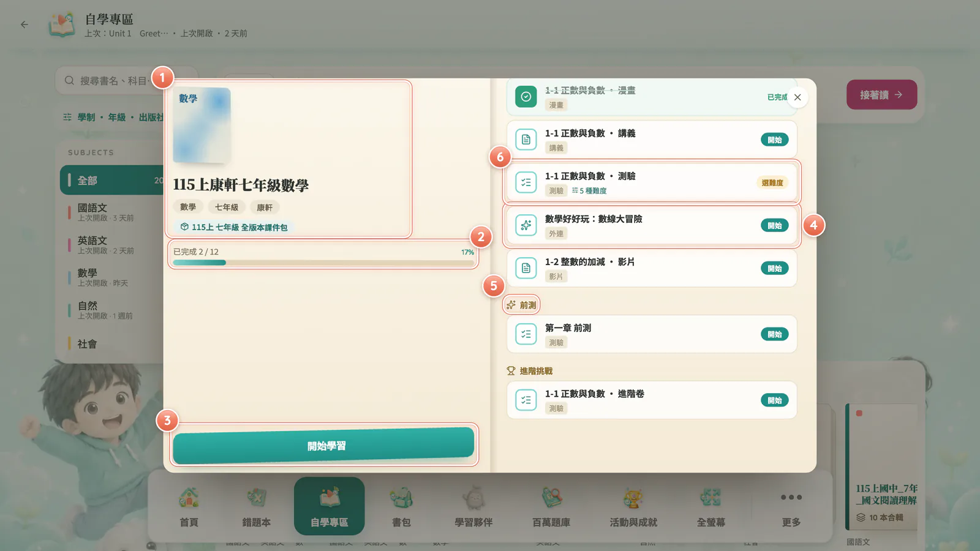Open the 錯題本 tab

coord(256,506)
